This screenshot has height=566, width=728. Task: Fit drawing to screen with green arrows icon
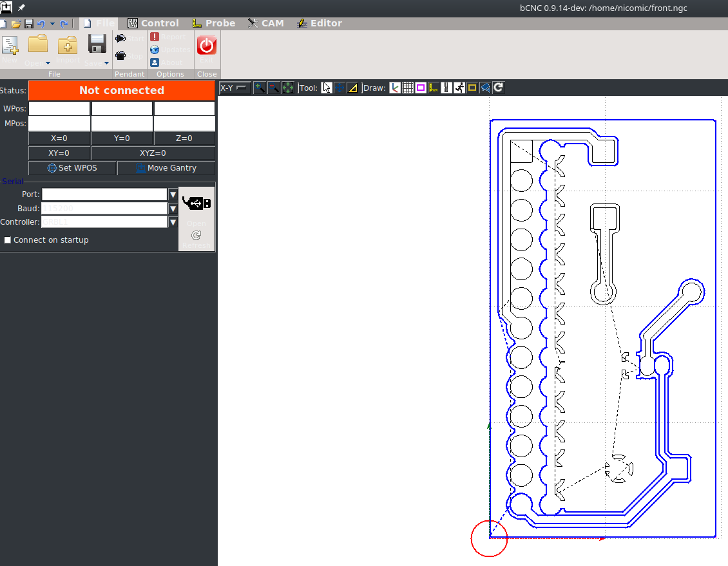287,88
